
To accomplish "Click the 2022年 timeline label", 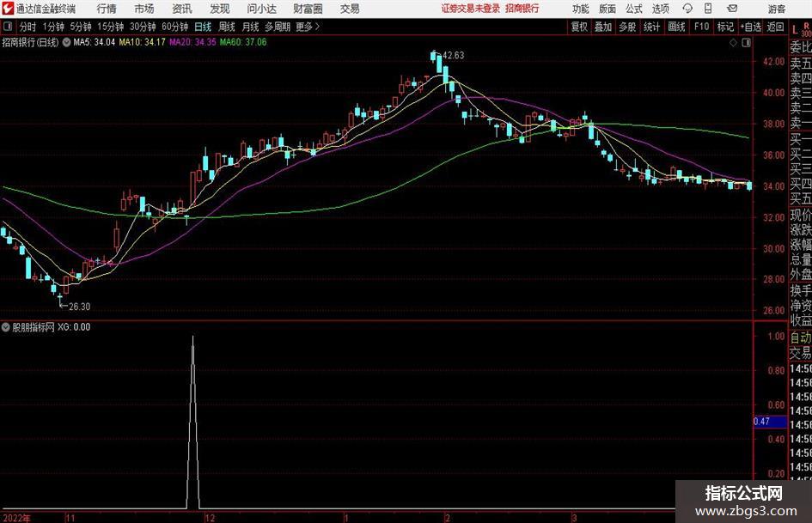I will (x=16, y=518).
